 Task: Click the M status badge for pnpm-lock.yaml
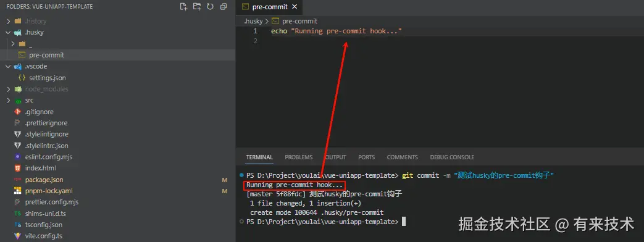(x=225, y=191)
